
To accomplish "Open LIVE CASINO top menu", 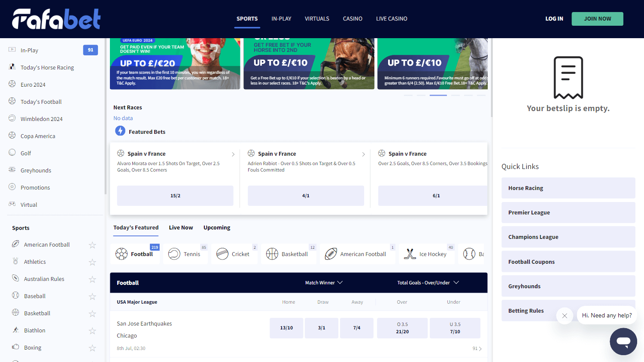I will 392,19.
